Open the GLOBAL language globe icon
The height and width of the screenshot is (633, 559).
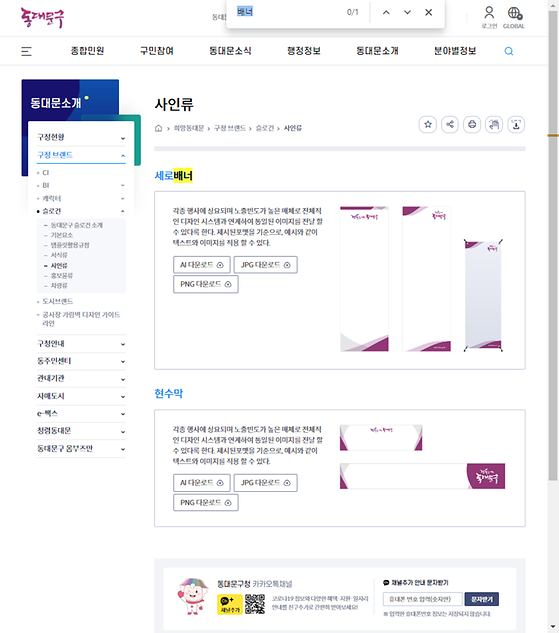tap(514, 13)
